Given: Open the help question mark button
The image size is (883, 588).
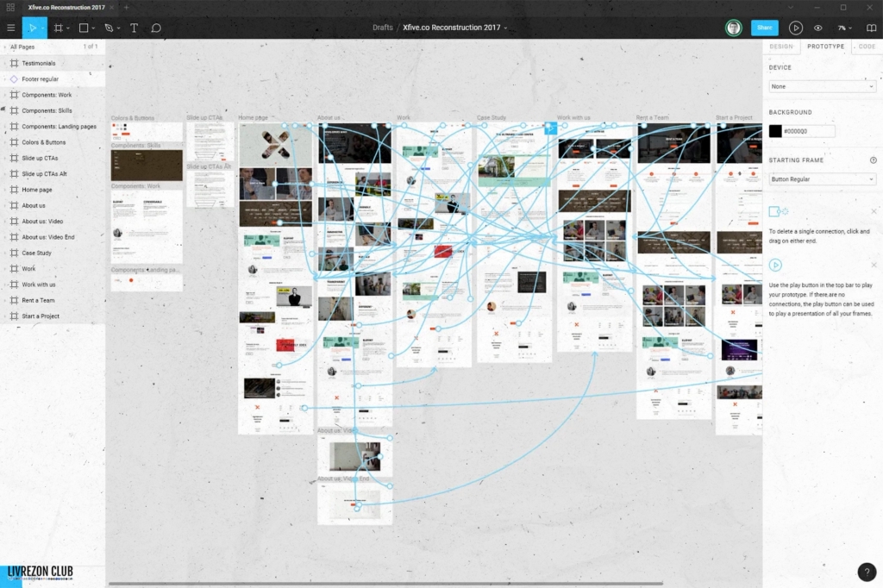Looking at the screenshot, I should click(867, 572).
